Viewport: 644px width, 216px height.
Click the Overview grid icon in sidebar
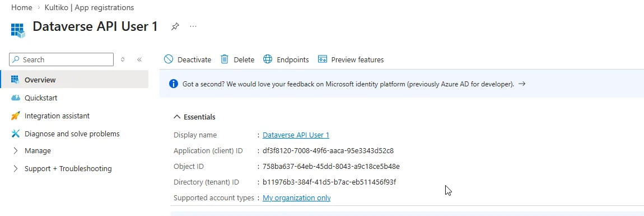[x=15, y=80]
